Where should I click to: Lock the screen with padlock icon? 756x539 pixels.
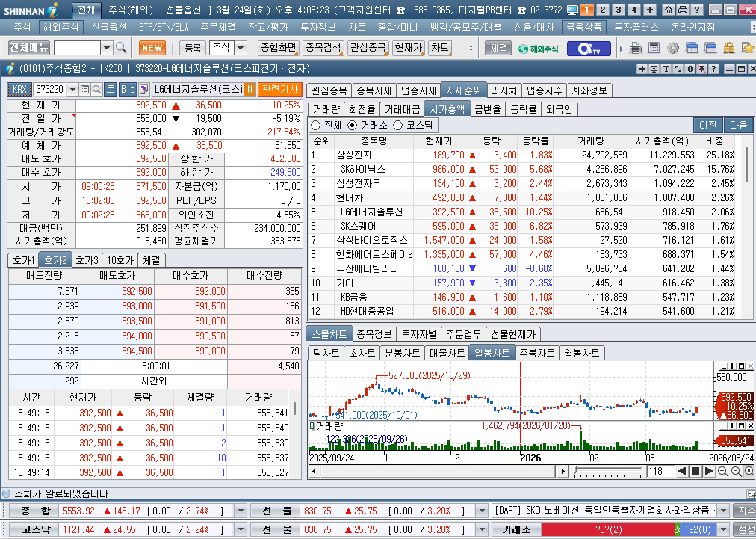pos(728,47)
